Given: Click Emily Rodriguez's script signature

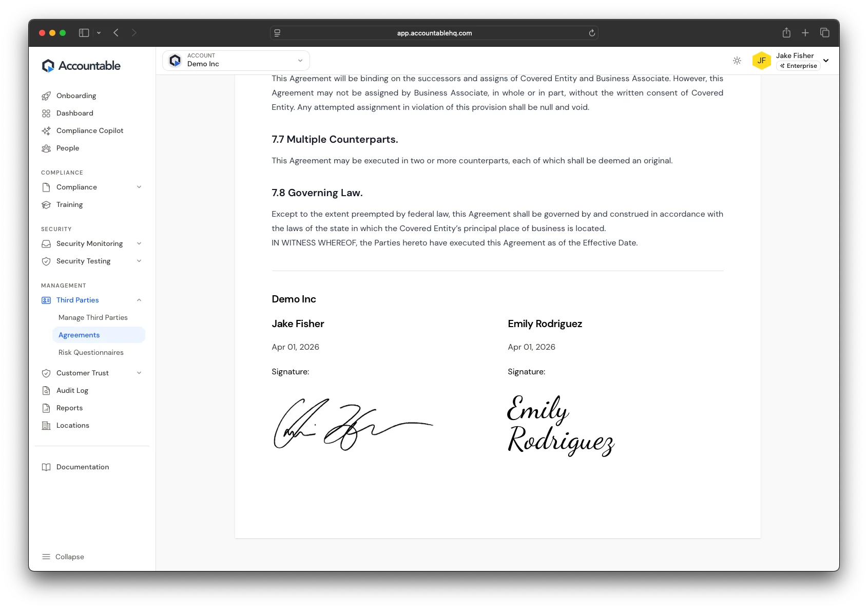Looking at the screenshot, I should pyautogui.click(x=561, y=426).
